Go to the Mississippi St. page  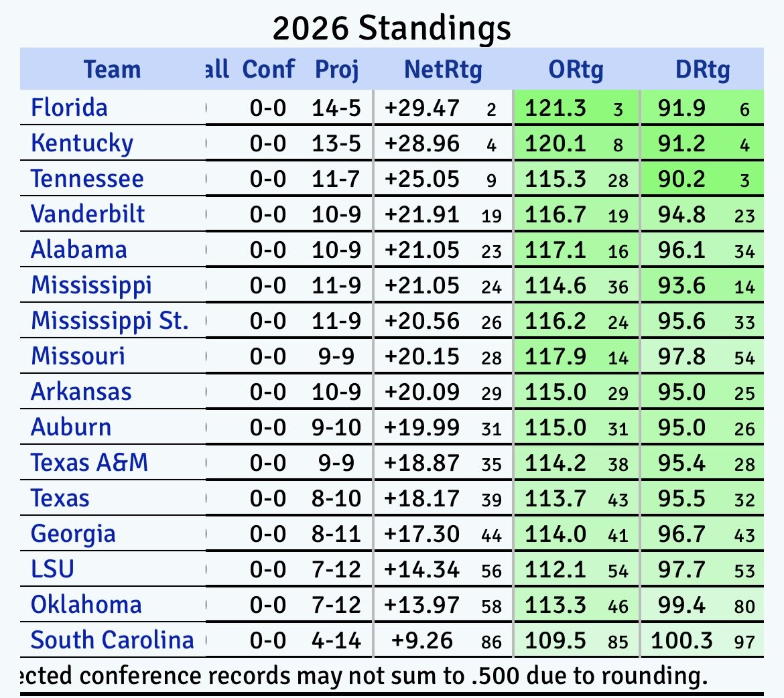[x=110, y=321]
